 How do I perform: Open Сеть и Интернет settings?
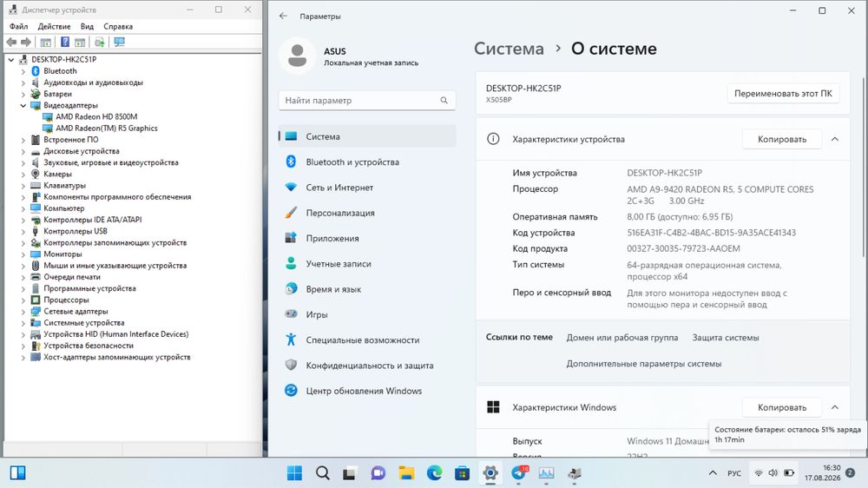pos(367,188)
